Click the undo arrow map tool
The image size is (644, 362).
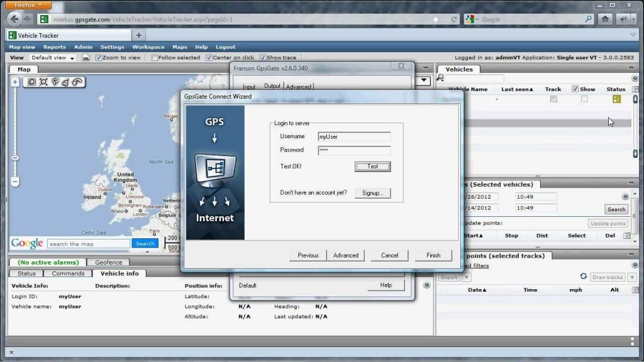tap(77, 82)
